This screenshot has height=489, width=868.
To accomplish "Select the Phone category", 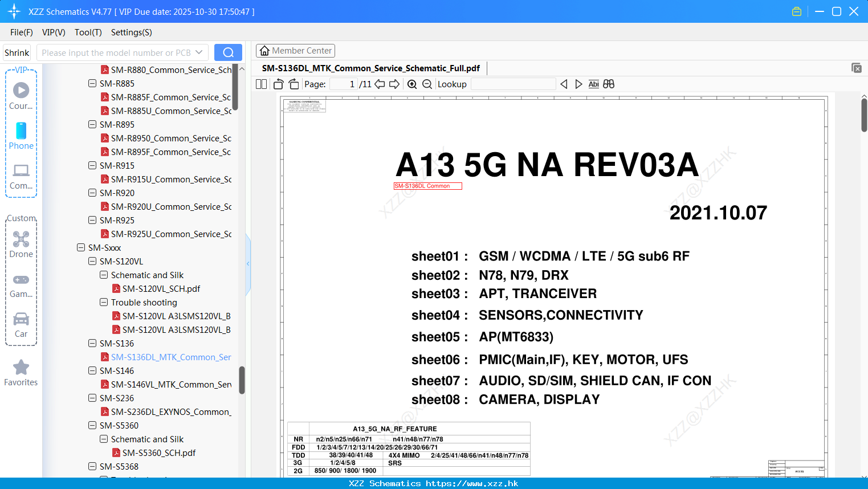I will 21,136.
